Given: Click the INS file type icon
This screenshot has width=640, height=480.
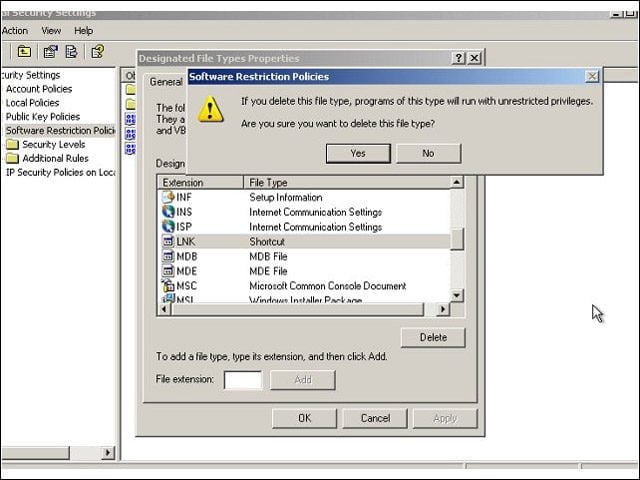Looking at the screenshot, I should click(x=168, y=212).
